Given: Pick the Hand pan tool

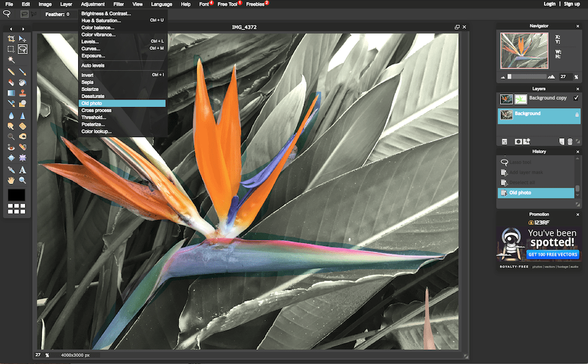Looking at the screenshot, I should (x=11, y=181).
